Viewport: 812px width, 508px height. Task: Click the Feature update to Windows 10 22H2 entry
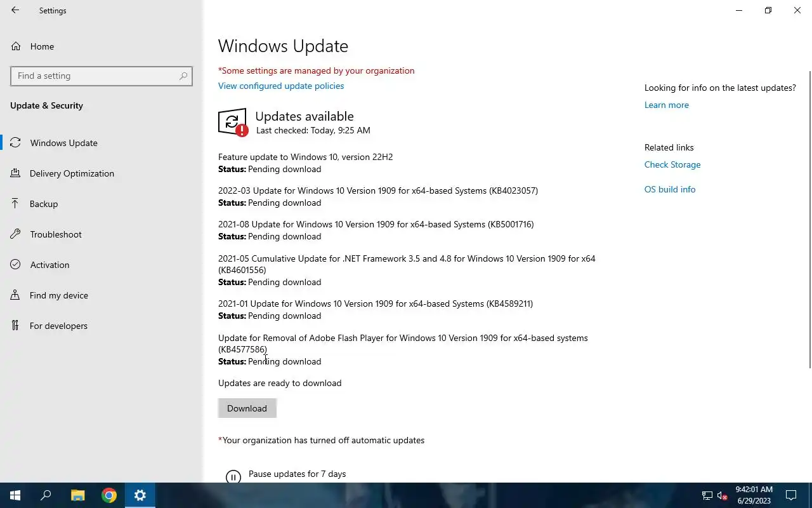click(x=305, y=163)
